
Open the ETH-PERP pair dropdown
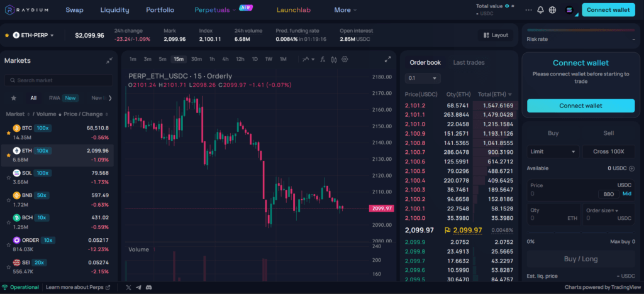(52, 36)
